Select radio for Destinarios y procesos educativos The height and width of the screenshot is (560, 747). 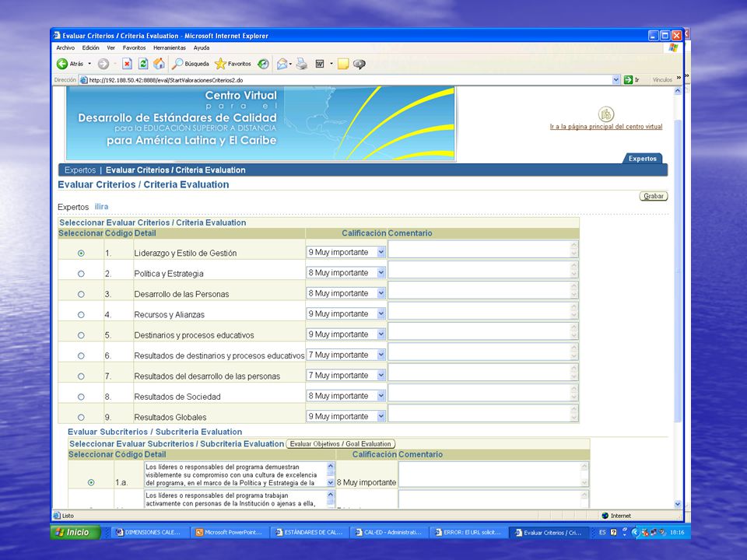[81, 335]
